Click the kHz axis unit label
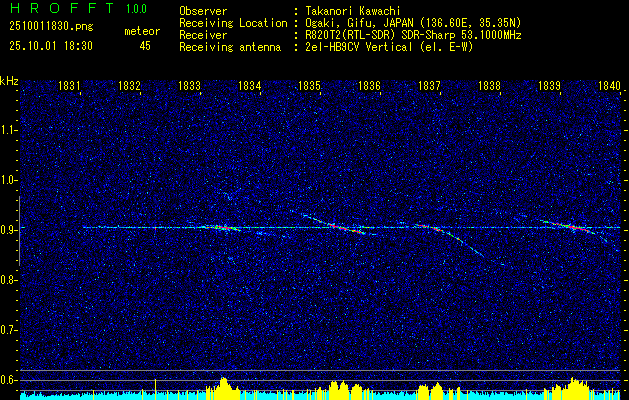629x400 pixels. pos(9,81)
